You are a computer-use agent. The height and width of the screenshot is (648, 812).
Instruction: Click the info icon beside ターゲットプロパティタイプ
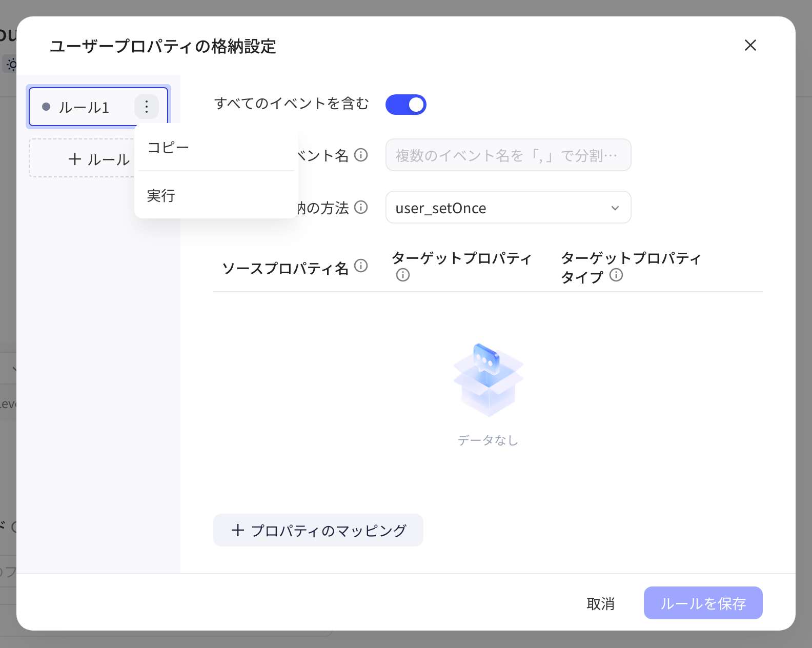[x=616, y=275]
